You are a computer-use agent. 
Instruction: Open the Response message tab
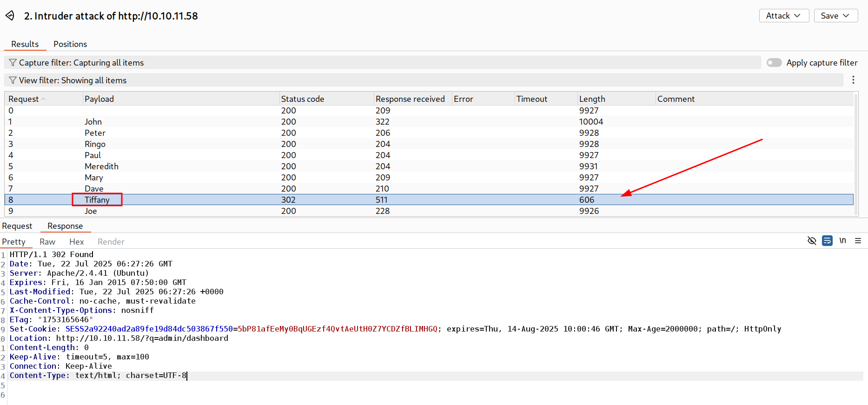click(x=65, y=226)
